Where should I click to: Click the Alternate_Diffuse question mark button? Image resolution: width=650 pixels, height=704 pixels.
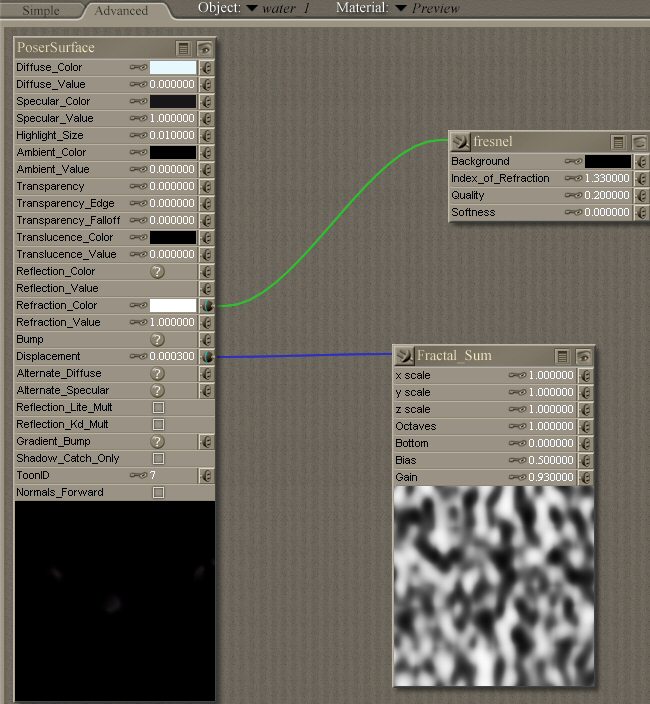pos(157,374)
